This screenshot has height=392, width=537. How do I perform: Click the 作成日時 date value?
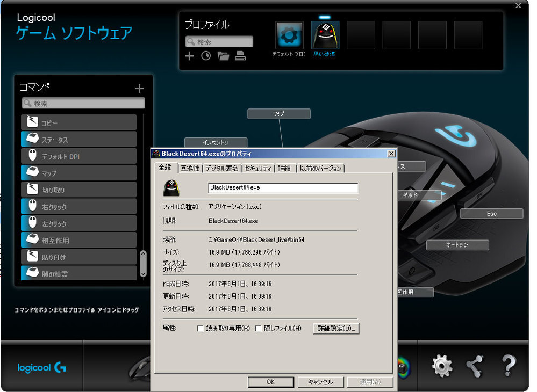tap(240, 284)
